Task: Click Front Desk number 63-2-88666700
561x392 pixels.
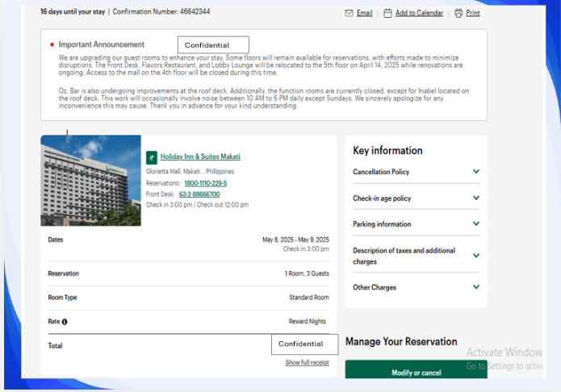Action: 199,194
